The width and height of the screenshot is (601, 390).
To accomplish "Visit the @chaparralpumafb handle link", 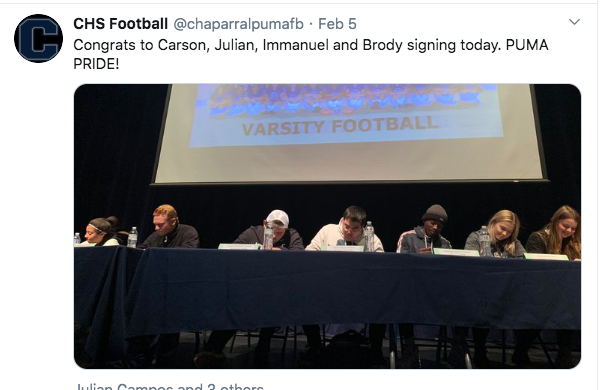I will click(238, 24).
